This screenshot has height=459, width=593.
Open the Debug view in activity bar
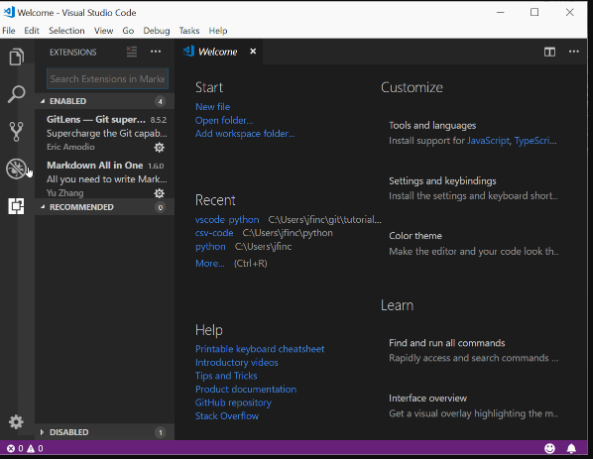tap(16, 169)
